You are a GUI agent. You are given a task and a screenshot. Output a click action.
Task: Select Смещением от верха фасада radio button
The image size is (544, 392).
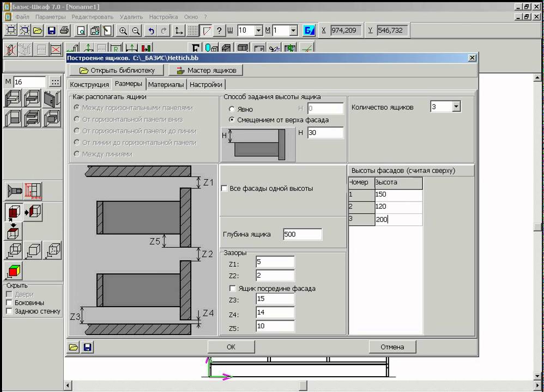tap(232, 120)
